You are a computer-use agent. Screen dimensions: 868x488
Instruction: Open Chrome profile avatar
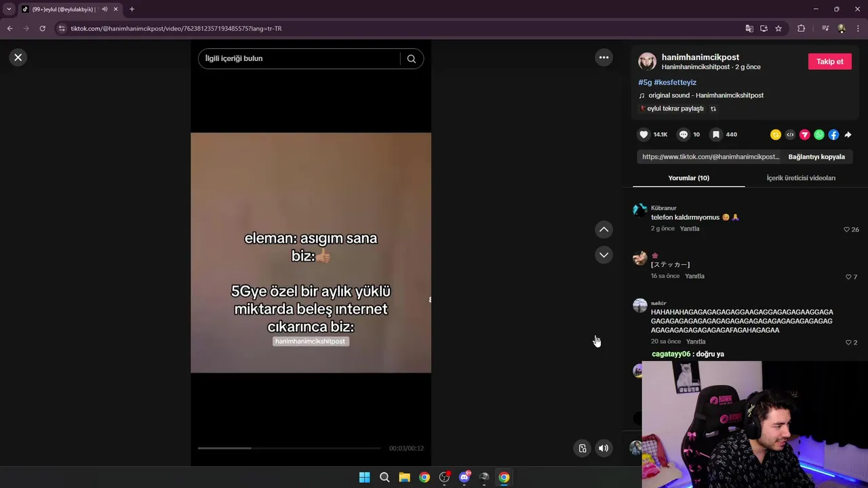(842, 28)
